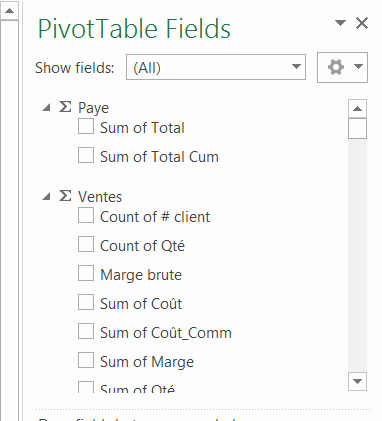Click the field list scroll up arrow

pyautogui.click(x=357, y=109)
